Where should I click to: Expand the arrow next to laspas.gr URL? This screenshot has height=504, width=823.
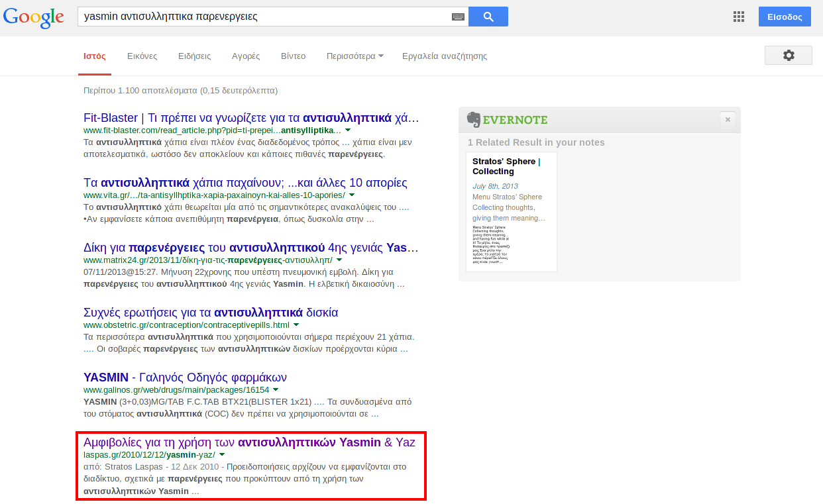point(222,455)
